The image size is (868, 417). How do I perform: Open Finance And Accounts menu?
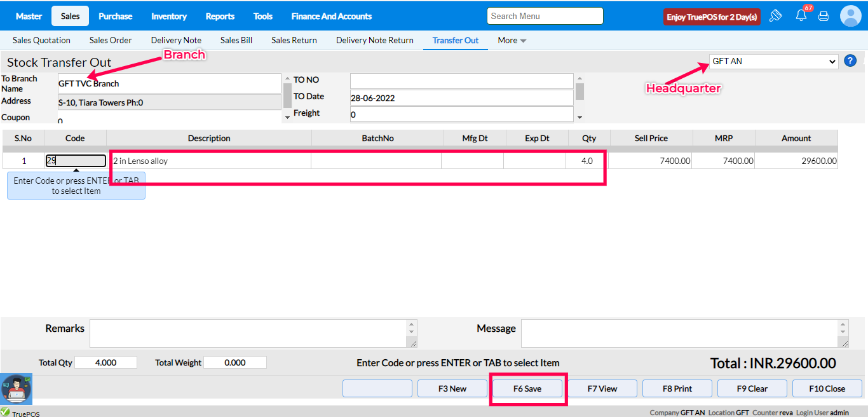332,16
